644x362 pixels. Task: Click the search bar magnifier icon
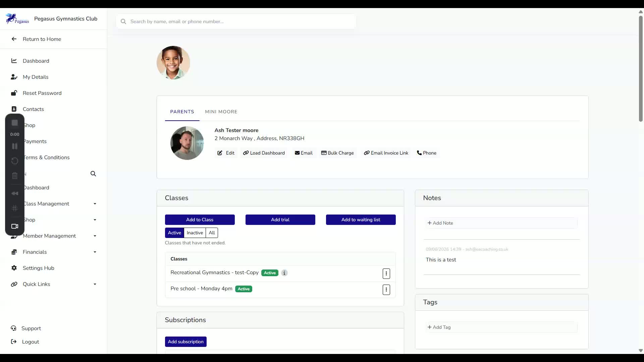point(123,21)
